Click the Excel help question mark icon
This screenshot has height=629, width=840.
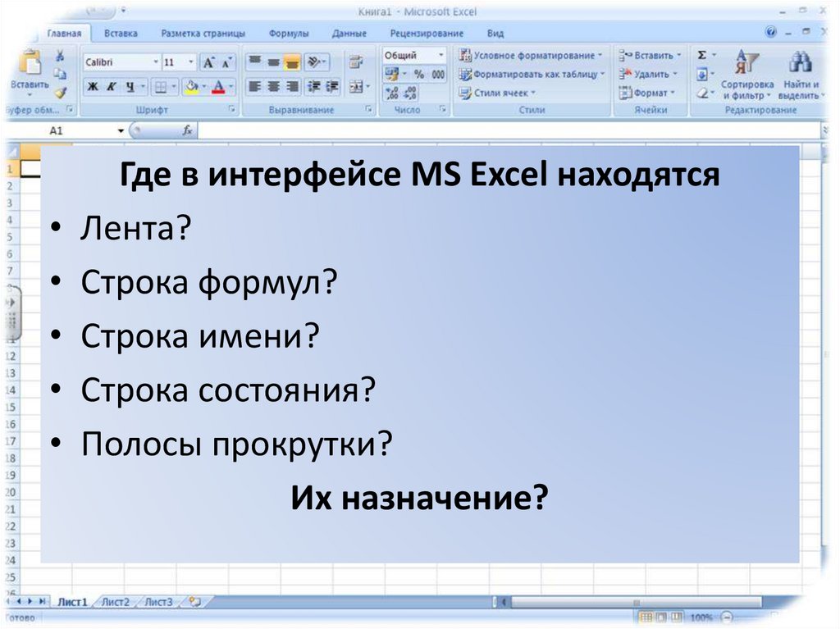point(771,32)
